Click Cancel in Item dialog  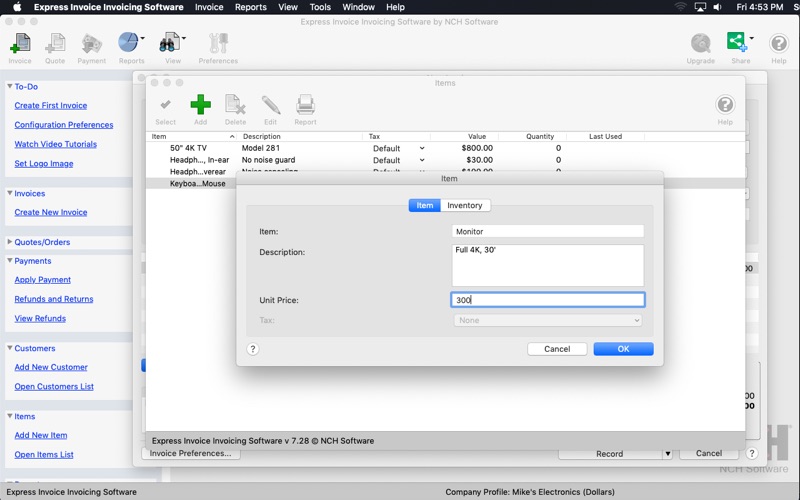(x=557, y=349)
